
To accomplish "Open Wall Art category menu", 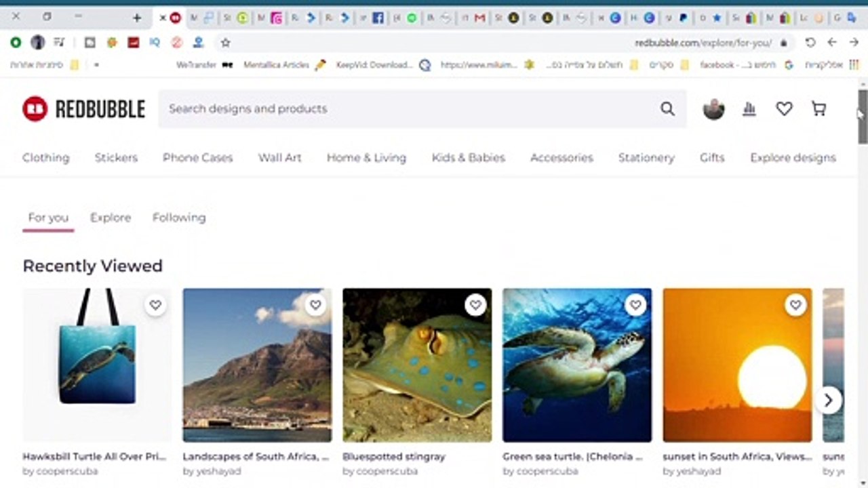I will (x=279, y=158).
